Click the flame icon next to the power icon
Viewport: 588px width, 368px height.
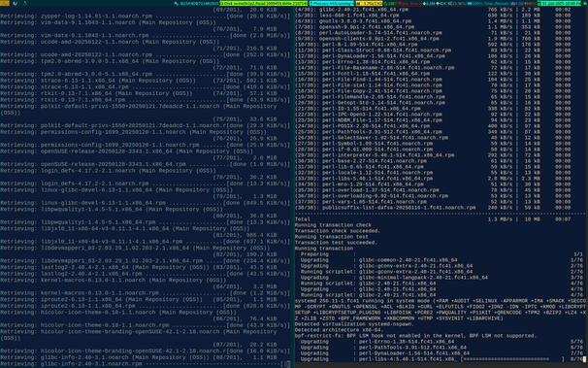pyautogui.click(x=25, y=3)
